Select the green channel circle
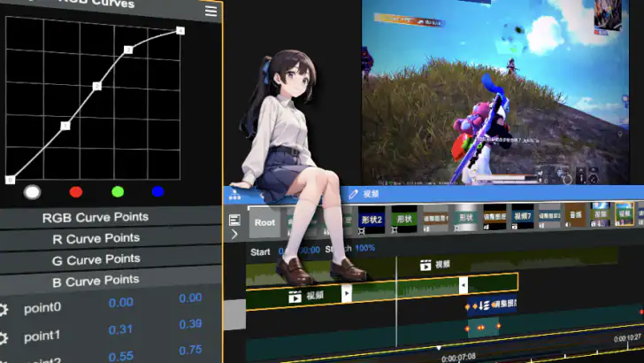Screen dimensions: 644x363 [118, 191]
